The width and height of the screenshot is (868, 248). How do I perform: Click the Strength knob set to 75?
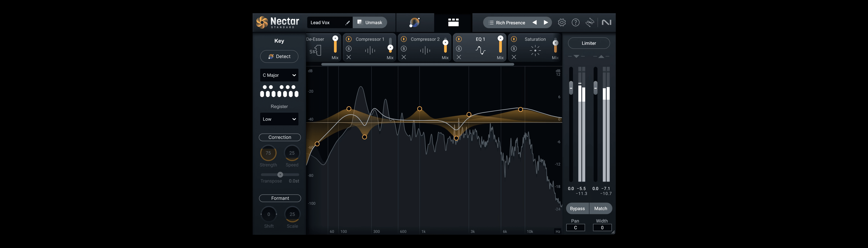click(x=268, y=153)
